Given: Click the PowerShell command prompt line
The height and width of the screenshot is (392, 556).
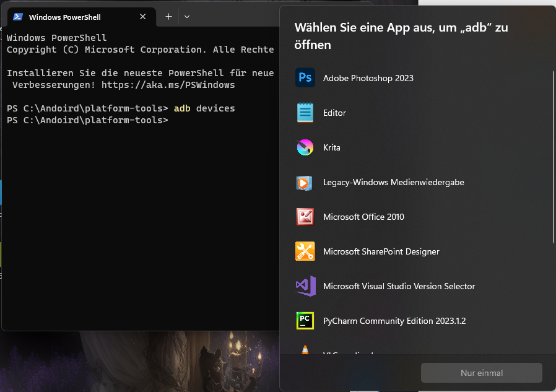Looking at the screenshot, I should 87,120.
